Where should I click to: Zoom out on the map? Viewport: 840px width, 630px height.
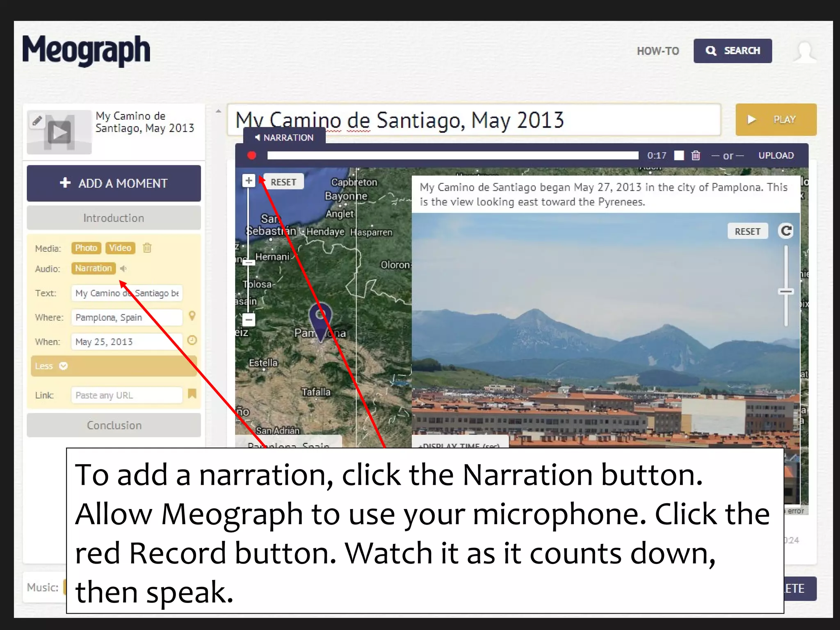[x=249, y=319]
